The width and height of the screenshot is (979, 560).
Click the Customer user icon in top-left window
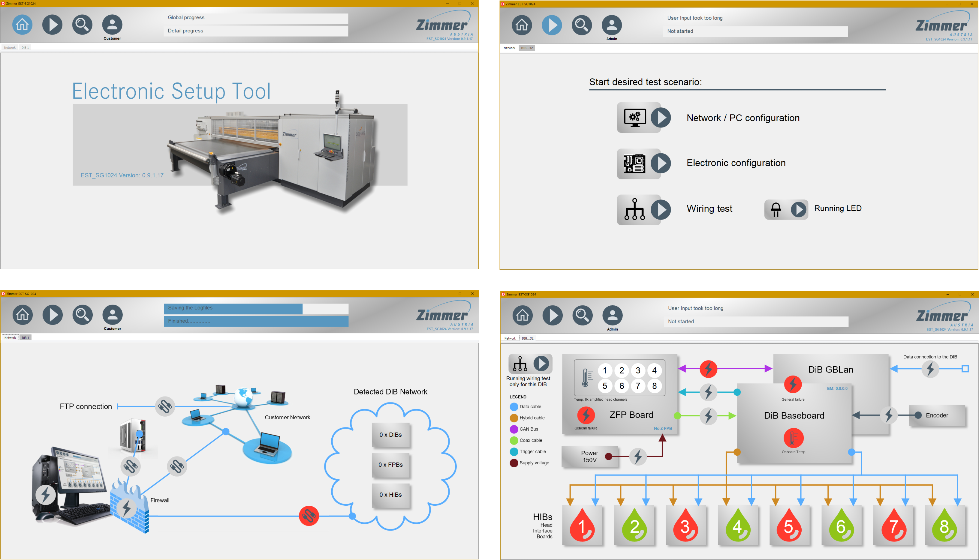[112, 25]
